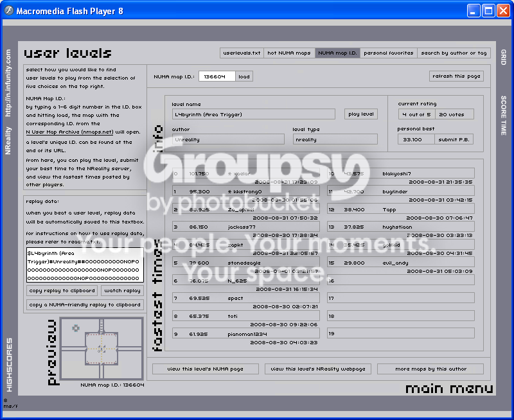The image size is (514, 420).
Task: Click more maps by this author
Action: 430,369
